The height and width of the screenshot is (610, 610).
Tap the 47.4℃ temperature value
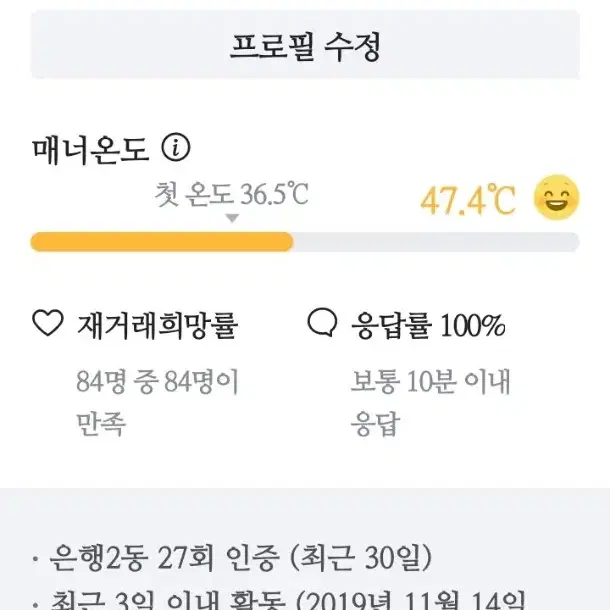[x=468, y=200]
